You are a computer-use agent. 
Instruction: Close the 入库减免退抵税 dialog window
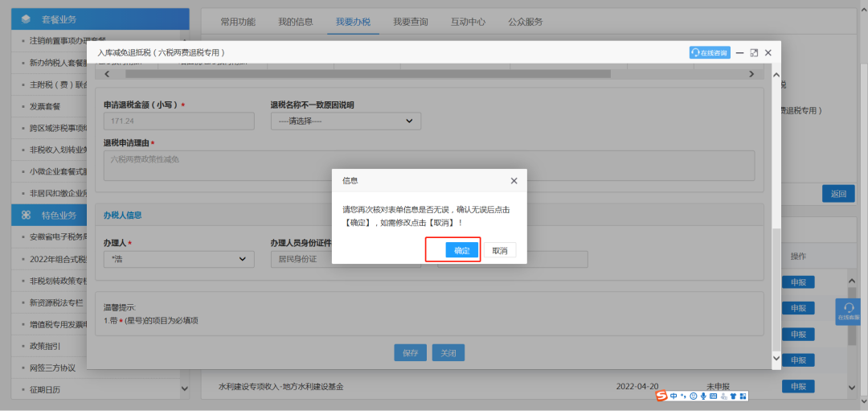point(768,52)
